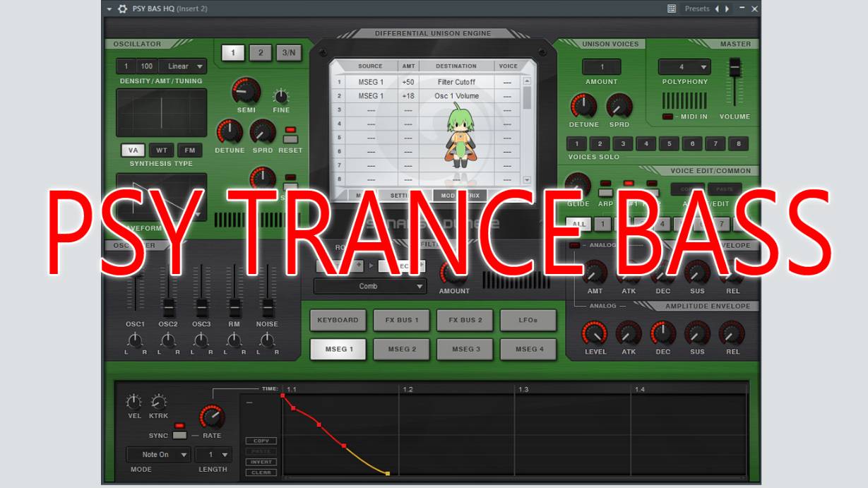Screen dimensions: 868x488
Task: Open the KEYBOARD panel
Action: point(338,320)
